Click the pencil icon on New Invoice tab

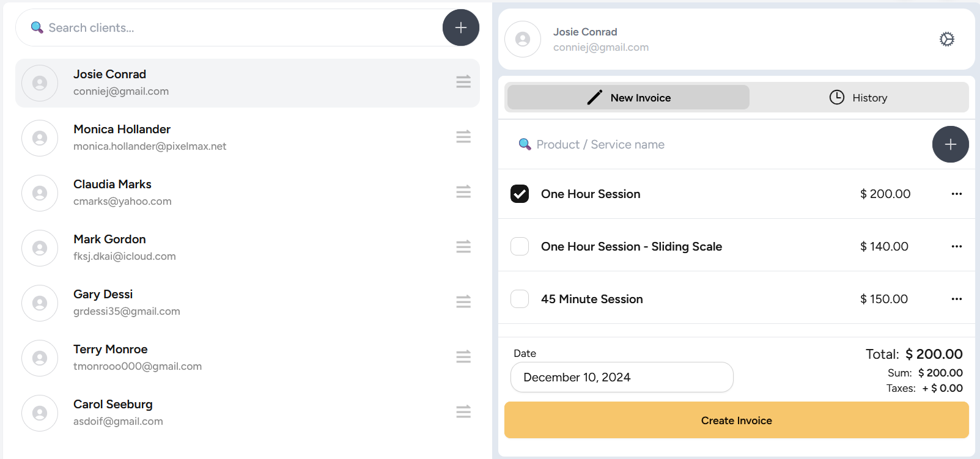[594, 97]
